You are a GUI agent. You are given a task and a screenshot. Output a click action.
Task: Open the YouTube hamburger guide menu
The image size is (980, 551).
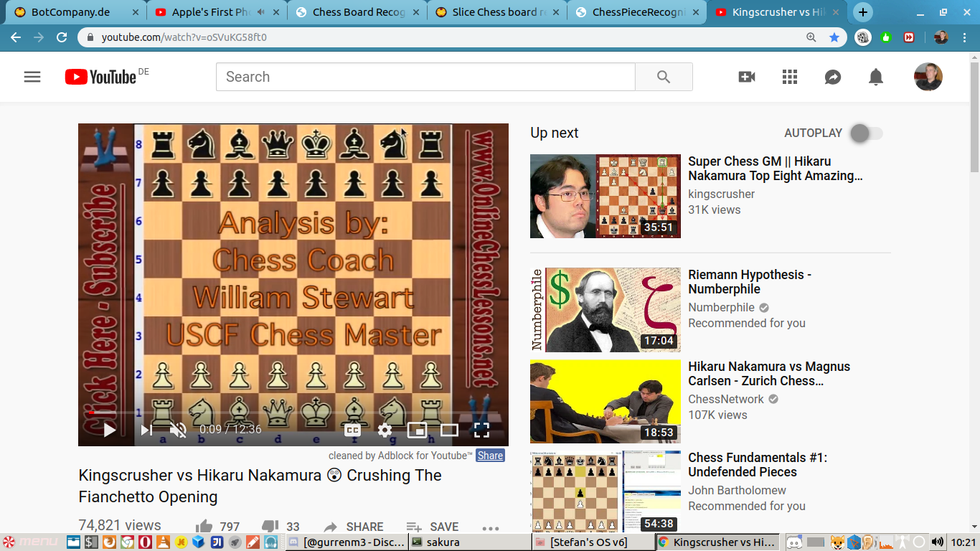[x=32, y=77]
